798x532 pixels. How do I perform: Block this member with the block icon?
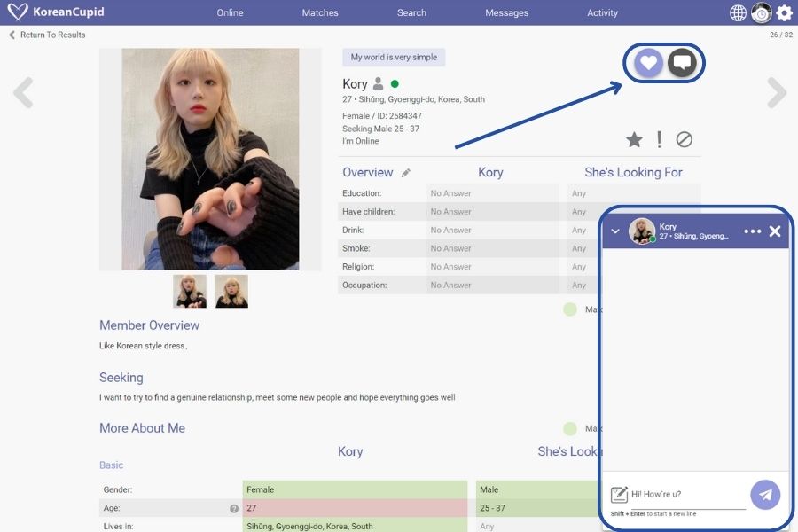point(684,139)
